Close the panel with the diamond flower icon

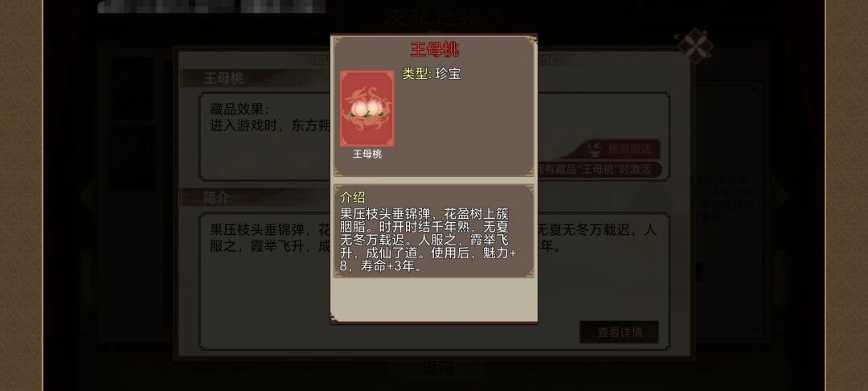tap(694, 46)
